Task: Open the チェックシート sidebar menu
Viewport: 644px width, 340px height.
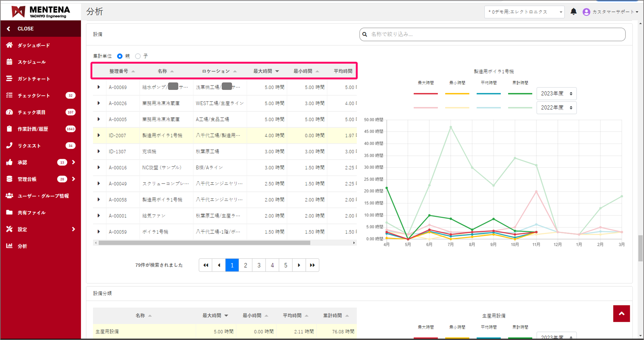Action: 34,95
